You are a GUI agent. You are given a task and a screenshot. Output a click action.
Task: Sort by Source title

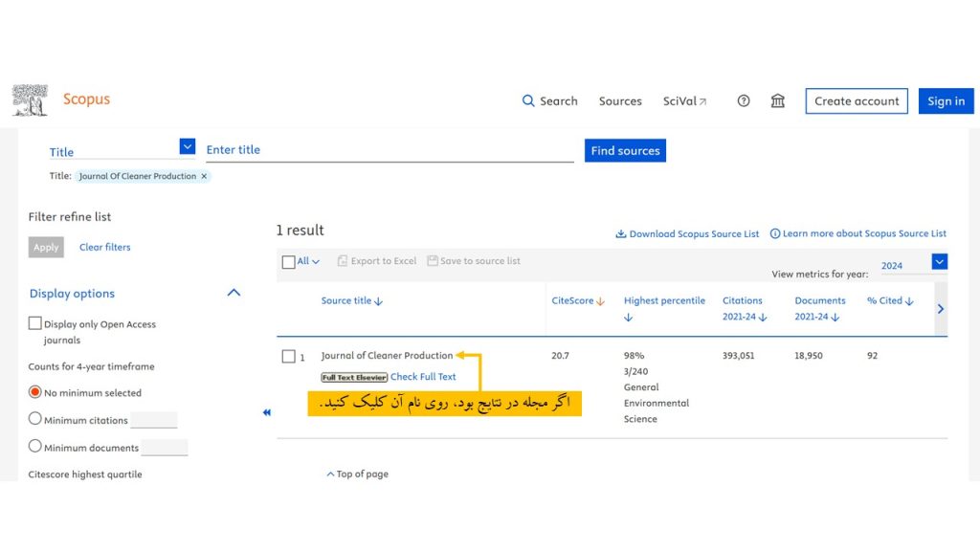point(352,300)
